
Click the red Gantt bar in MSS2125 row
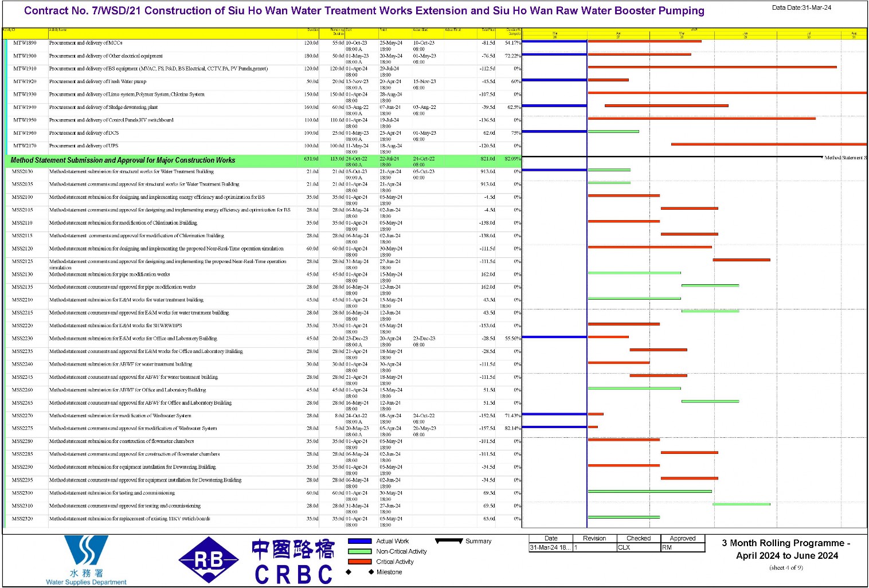coord(741,260)
